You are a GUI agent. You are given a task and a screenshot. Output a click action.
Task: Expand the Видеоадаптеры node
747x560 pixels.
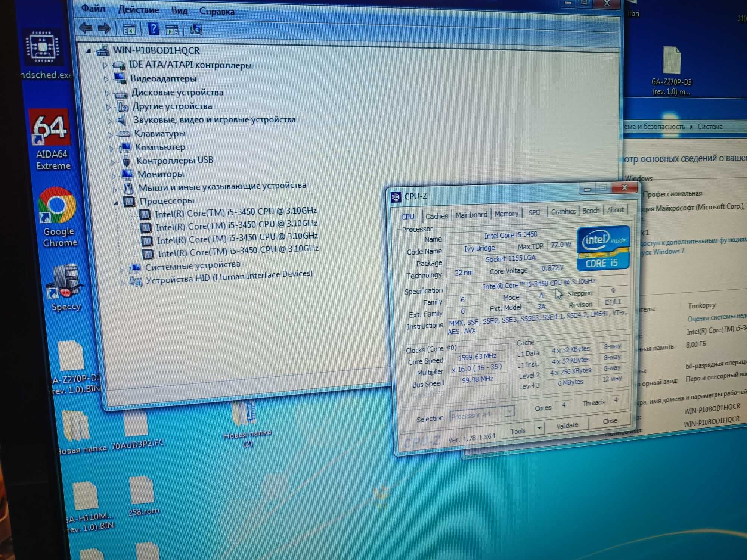click(106, 79)
